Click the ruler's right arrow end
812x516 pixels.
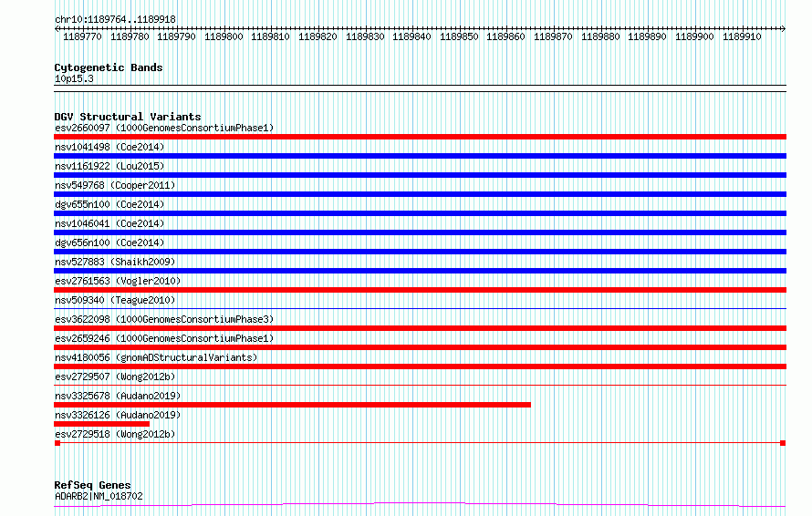(x=783, y=29)
